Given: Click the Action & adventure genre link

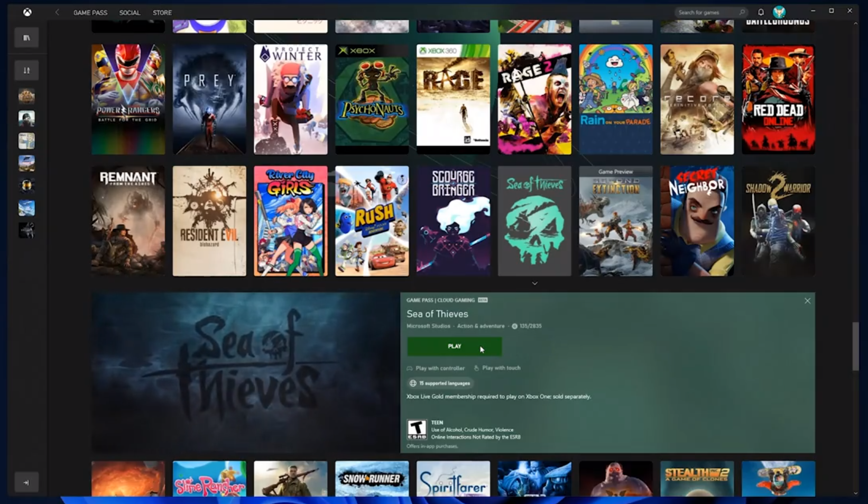Looking at the screenshot, I should (x=481, y=326).
